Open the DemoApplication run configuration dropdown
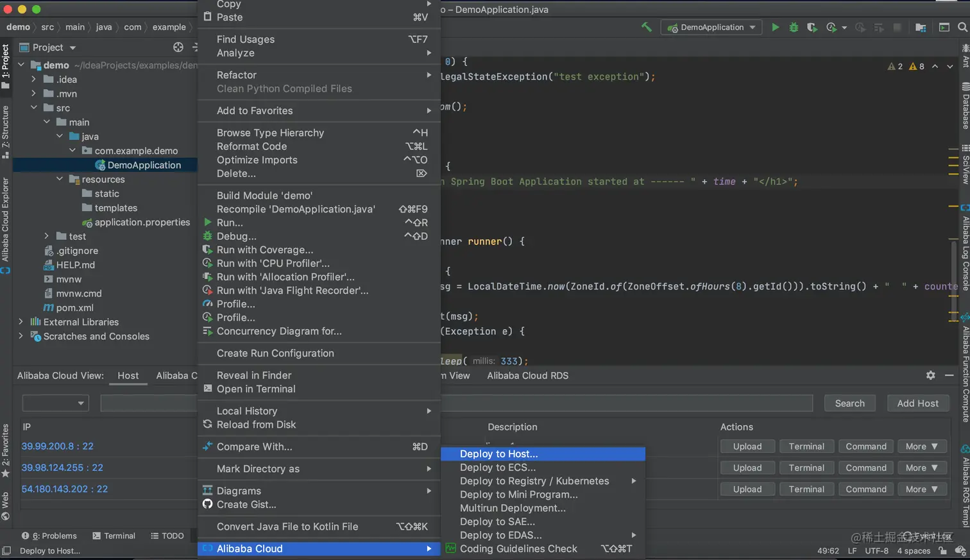The width and height of the screenshot is (970, 560). coord(711,27)
